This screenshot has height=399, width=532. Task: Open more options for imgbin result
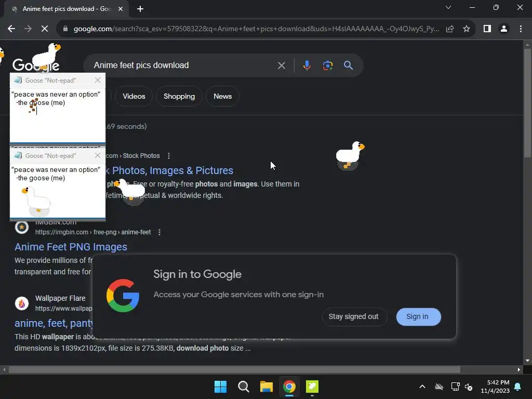159,232
